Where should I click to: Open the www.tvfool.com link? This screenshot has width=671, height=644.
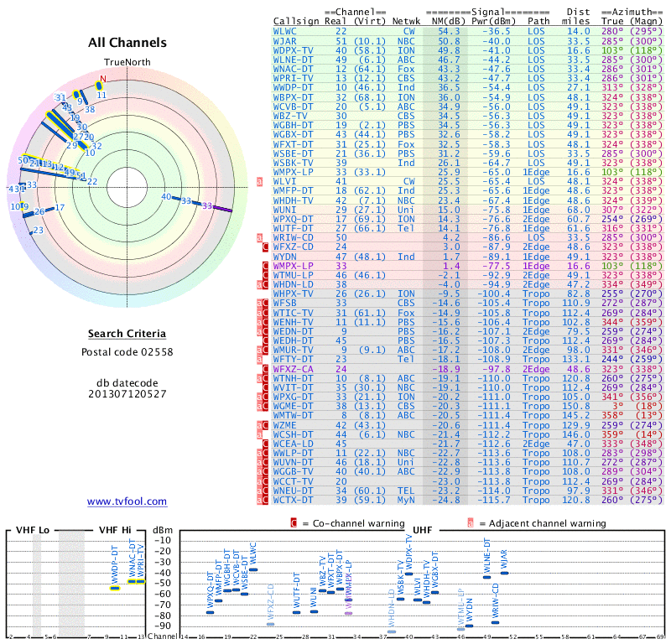tap(127, 501)
